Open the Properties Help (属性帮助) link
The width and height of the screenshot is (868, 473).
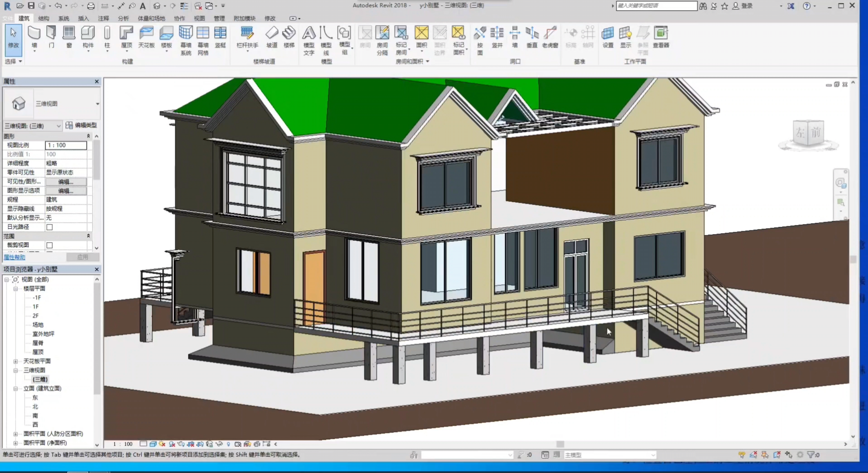pyautogui.click(x=14, y=257)
